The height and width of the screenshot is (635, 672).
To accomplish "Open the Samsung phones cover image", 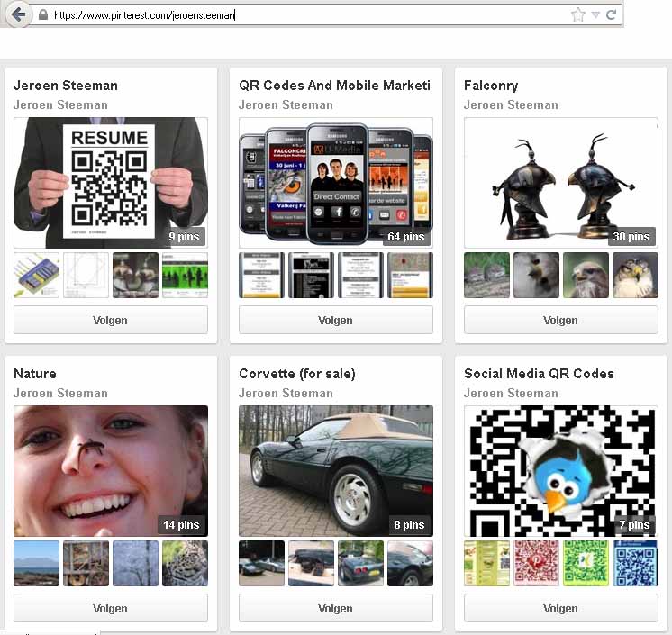I will [x=336, y=183].
